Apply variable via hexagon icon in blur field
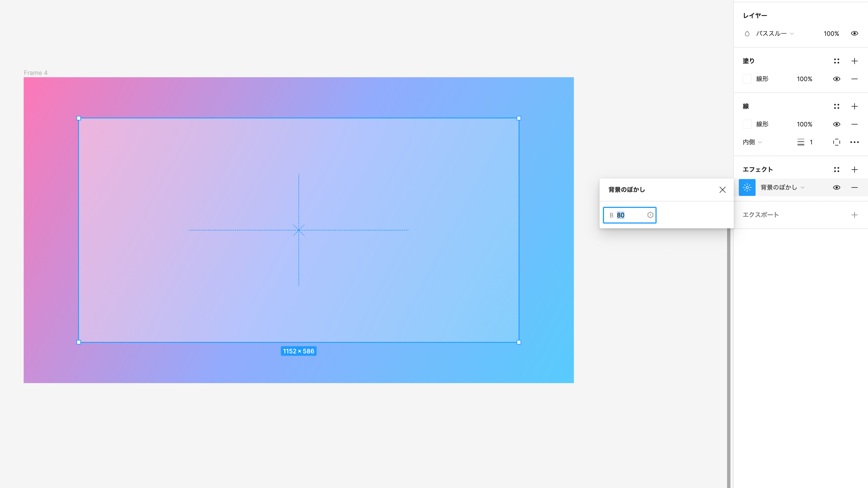 coord(650,215)
